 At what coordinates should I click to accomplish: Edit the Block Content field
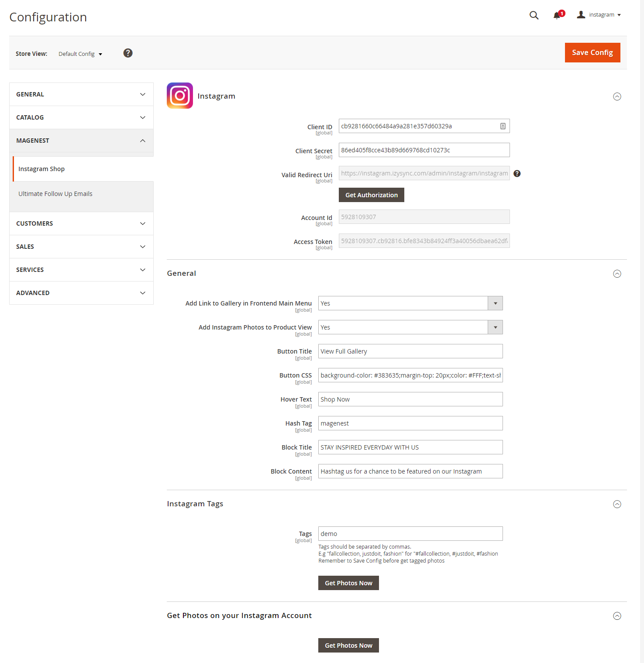click(410, 471)
